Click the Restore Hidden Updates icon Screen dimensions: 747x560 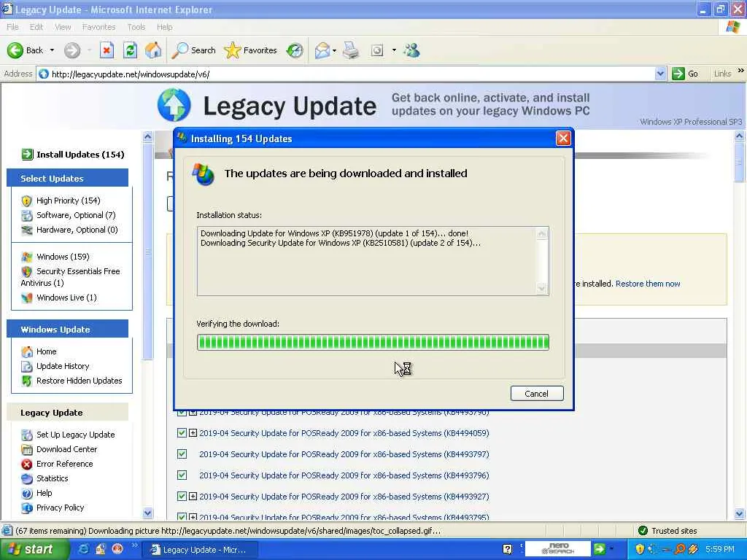click(x=27, y=381)
